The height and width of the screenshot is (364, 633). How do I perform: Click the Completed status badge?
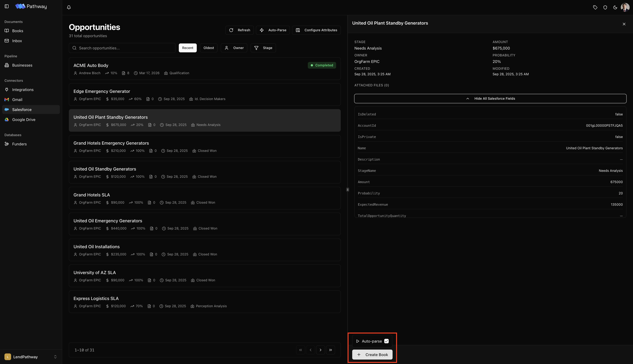pos(322,65)
